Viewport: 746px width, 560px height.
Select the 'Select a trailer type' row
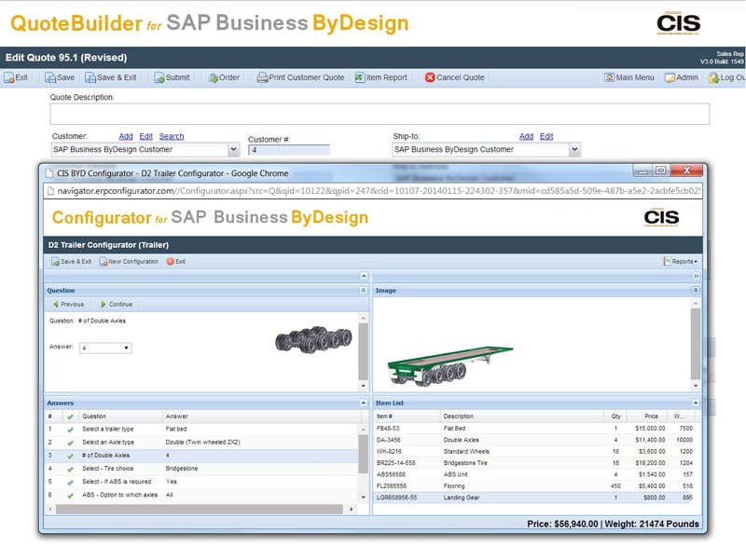click(201, 430)
